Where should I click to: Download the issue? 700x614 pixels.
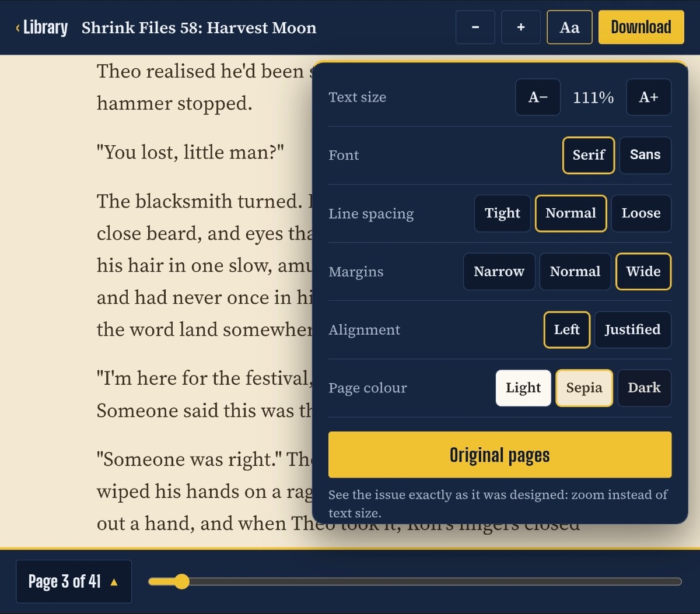[x=641, y=27]
